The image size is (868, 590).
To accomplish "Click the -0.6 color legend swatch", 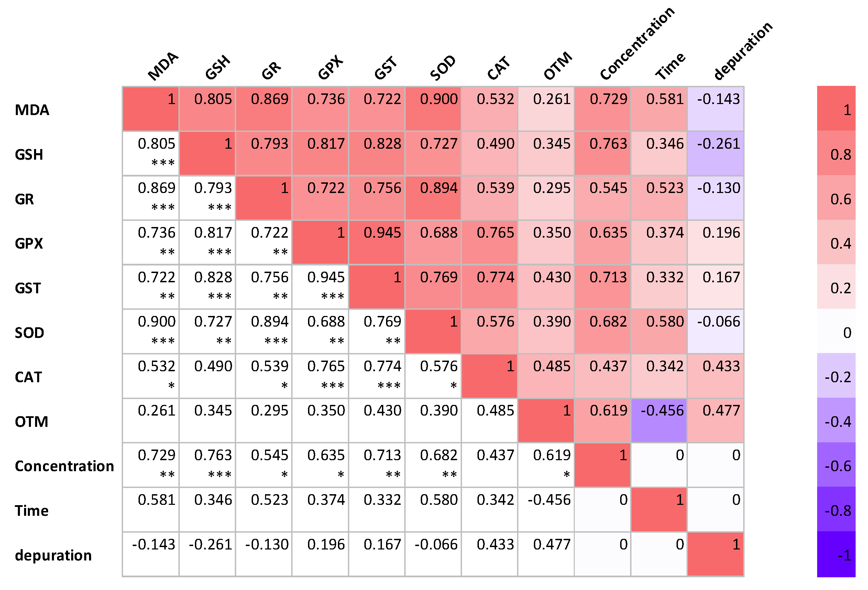I will tap(836, 465).
